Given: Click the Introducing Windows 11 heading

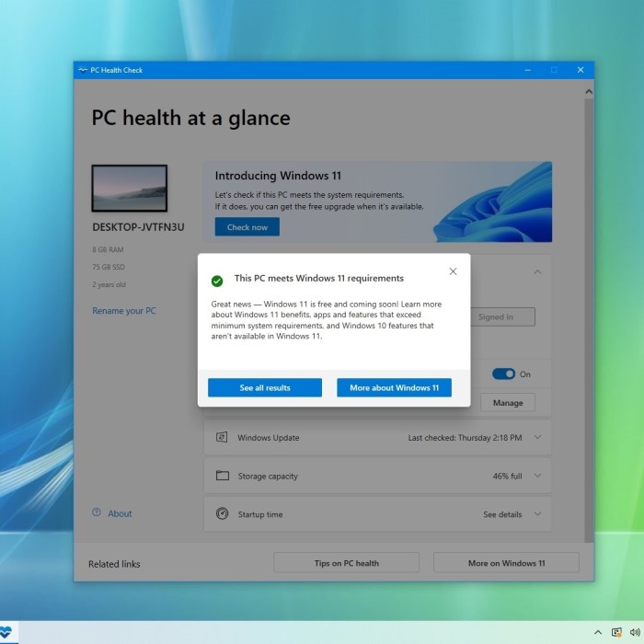Looking at the screenshot, I should pyautogui.click(x=278, y=176).
